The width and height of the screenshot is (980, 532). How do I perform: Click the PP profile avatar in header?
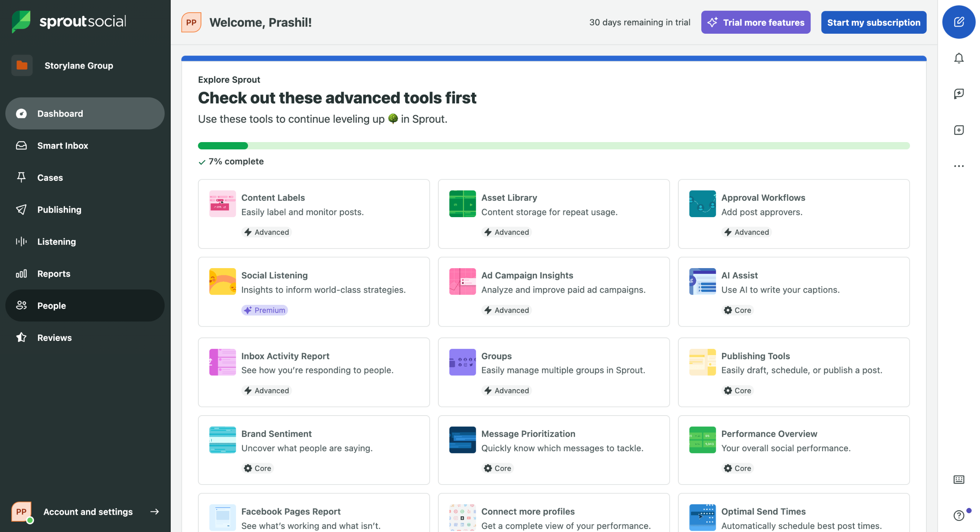point(191,22)
